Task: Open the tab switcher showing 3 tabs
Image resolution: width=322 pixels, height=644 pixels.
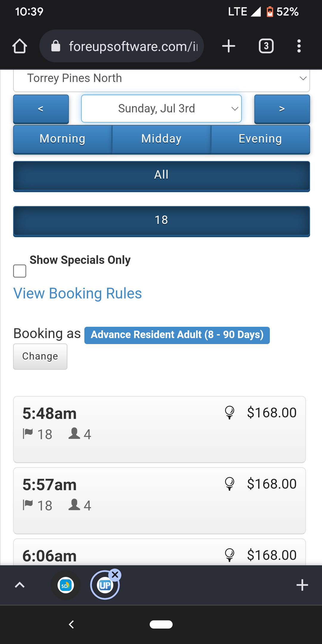Action: coord(266,46)
